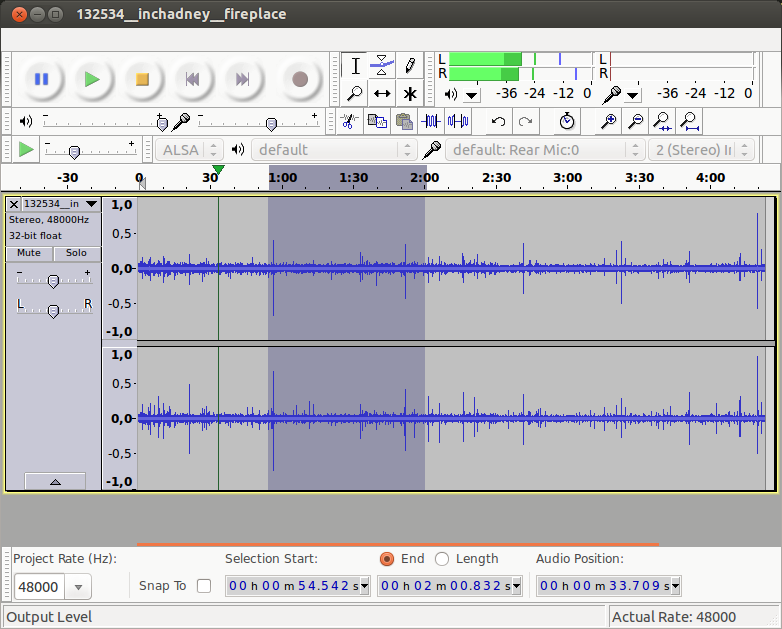
Task: Undo the last action
Action: [498, 121]
